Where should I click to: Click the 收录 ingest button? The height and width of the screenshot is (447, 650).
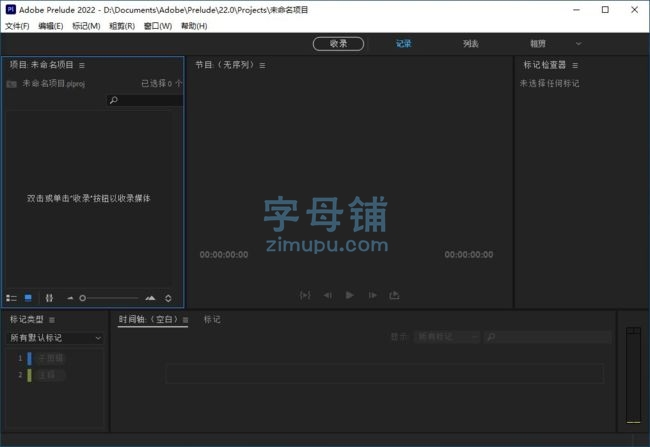click(x=339, y=44)
